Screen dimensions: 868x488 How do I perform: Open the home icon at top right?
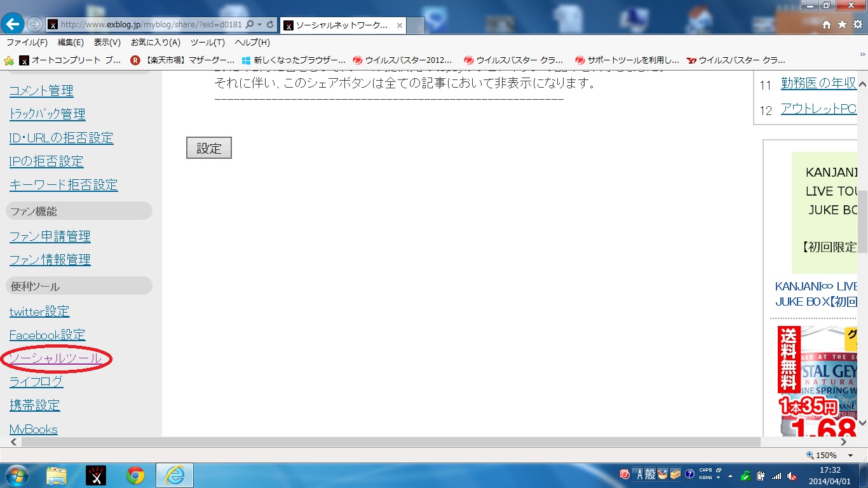pyautogui.click(x=827, y=25)
